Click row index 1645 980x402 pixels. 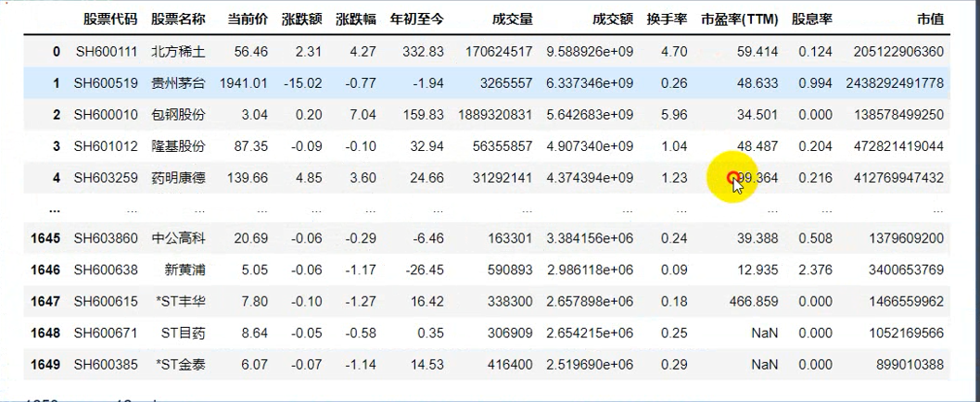click(45, 238)
